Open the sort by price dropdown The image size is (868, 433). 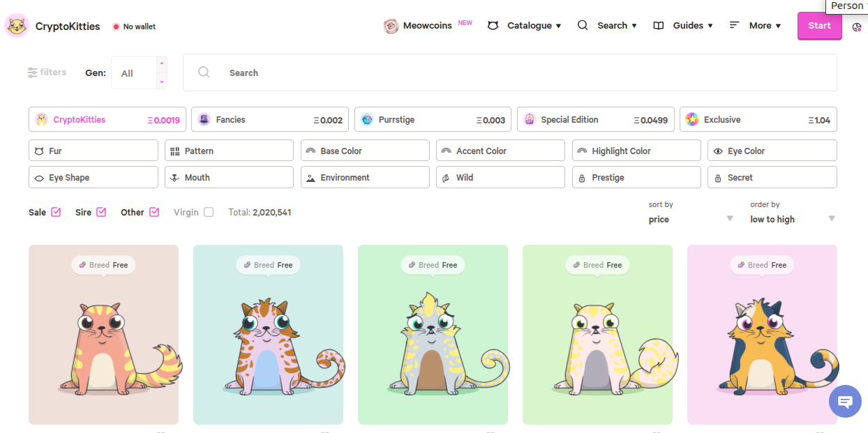coord(691,219)
